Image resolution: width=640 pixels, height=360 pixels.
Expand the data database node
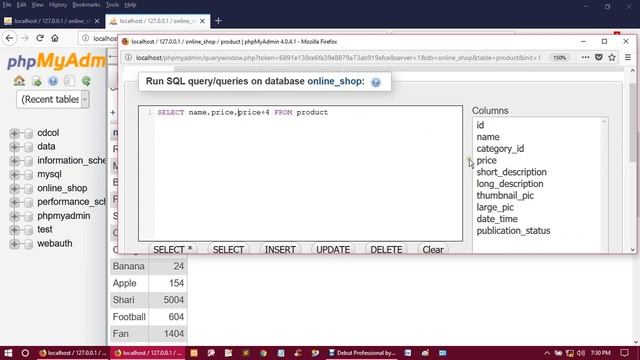[x=14, y=147]
